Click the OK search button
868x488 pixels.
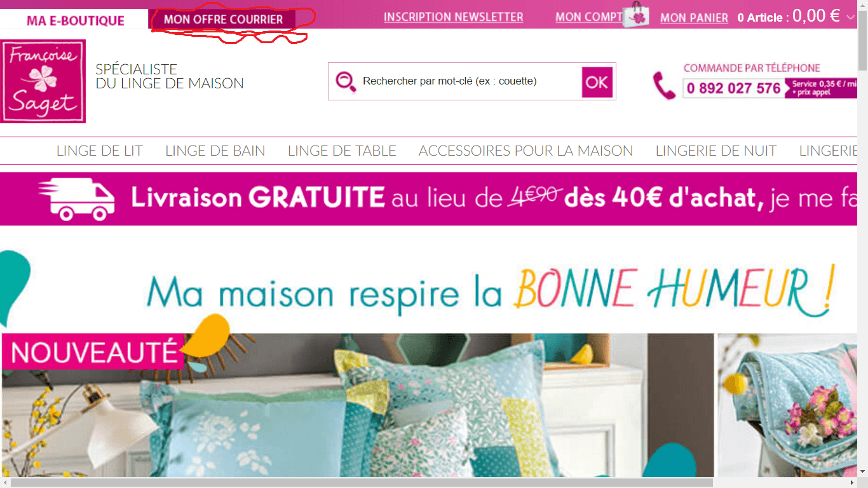pos(597,82)
